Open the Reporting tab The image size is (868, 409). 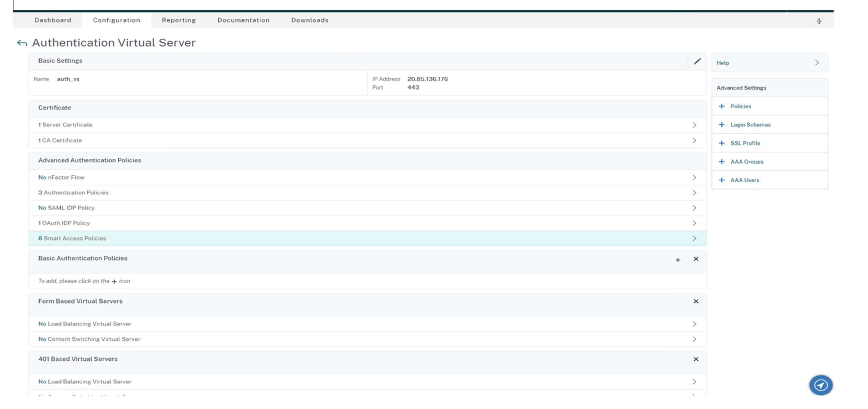pyautogui.click(x=178, y=20)
